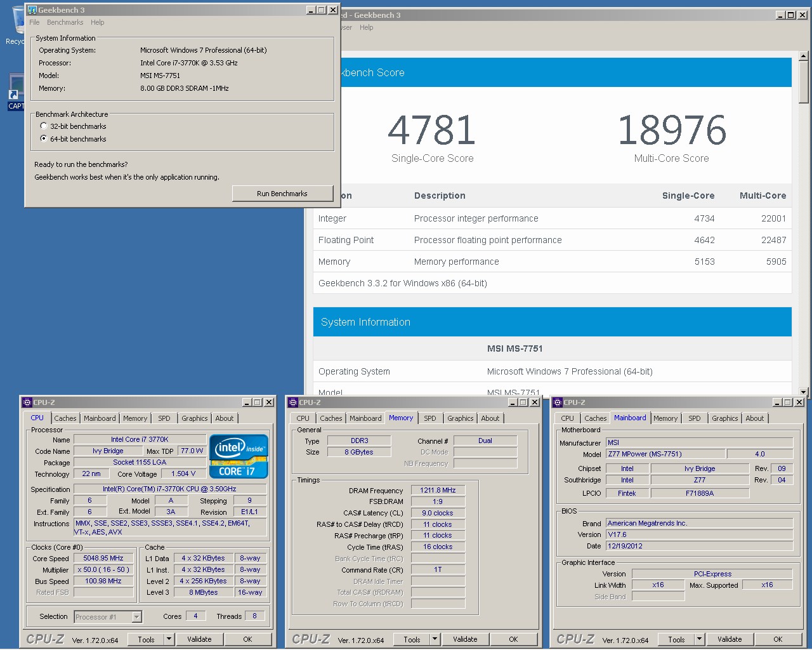Click scrollbar up arrow in Geekbench results
The image size is (812, 650).
tap(804, 56)
